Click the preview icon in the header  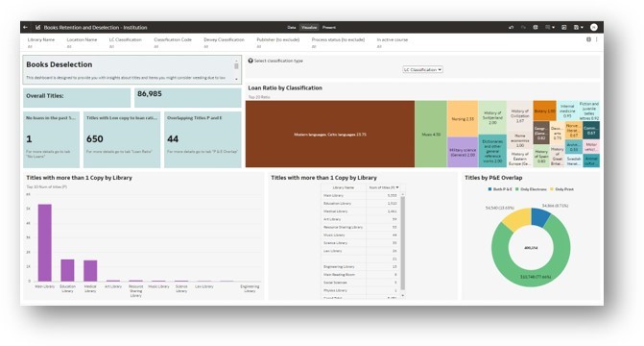point(564,28)
